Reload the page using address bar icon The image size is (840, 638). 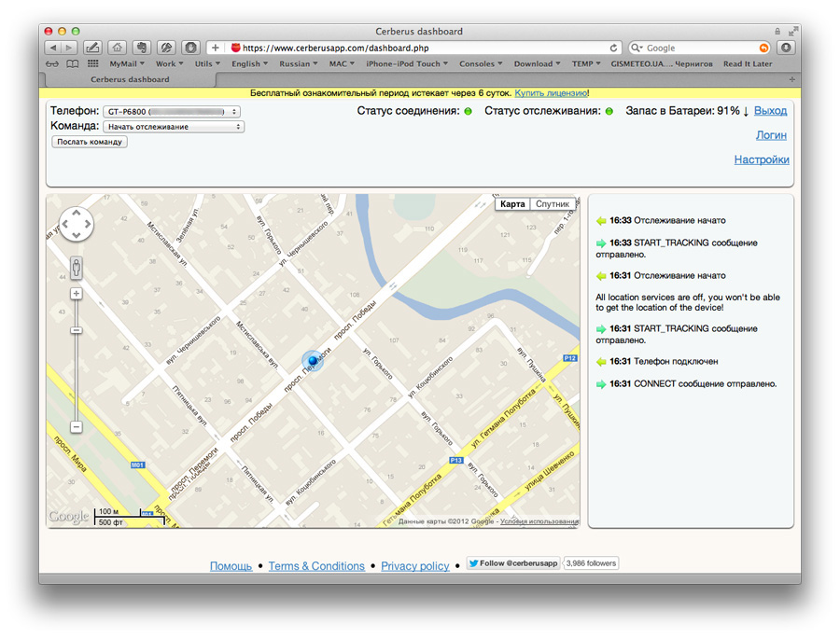click(x=613, y=48)
